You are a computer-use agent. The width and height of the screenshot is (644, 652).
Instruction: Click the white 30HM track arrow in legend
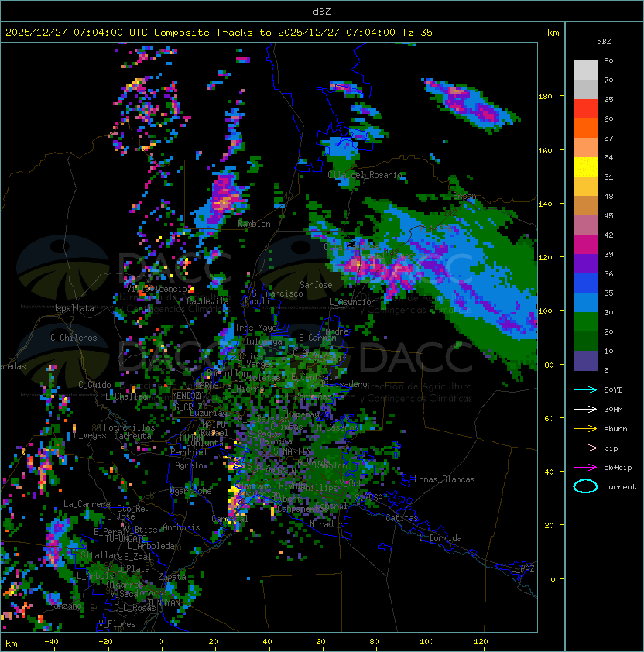point(585,410)
